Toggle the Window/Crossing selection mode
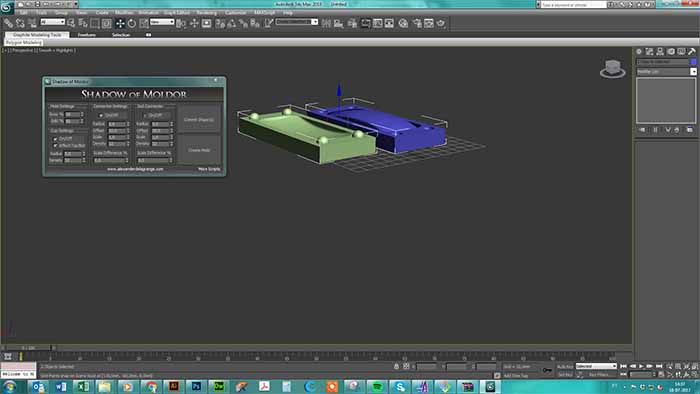 pos(106,23)
